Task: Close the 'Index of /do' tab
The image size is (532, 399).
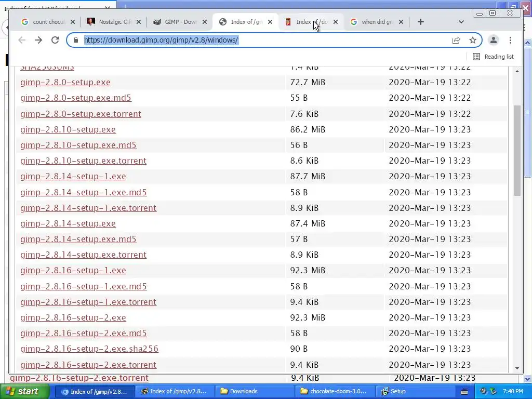Action: click(336, 22)
